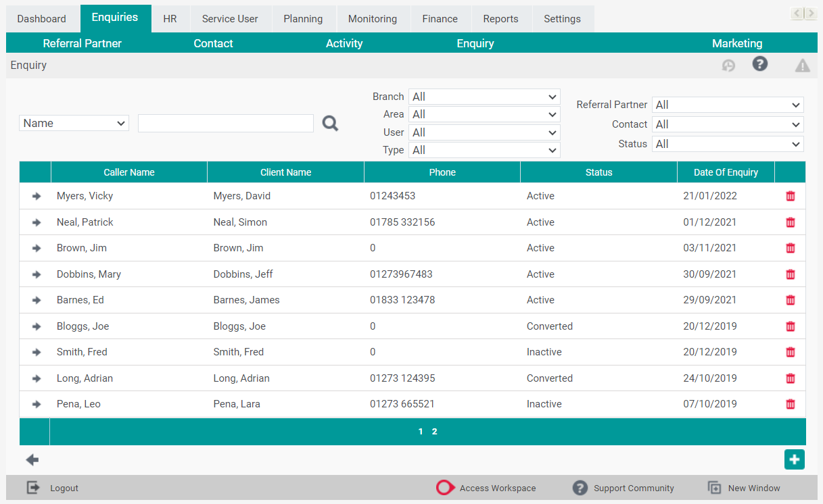Open the help question mark icon

(760, 64)
